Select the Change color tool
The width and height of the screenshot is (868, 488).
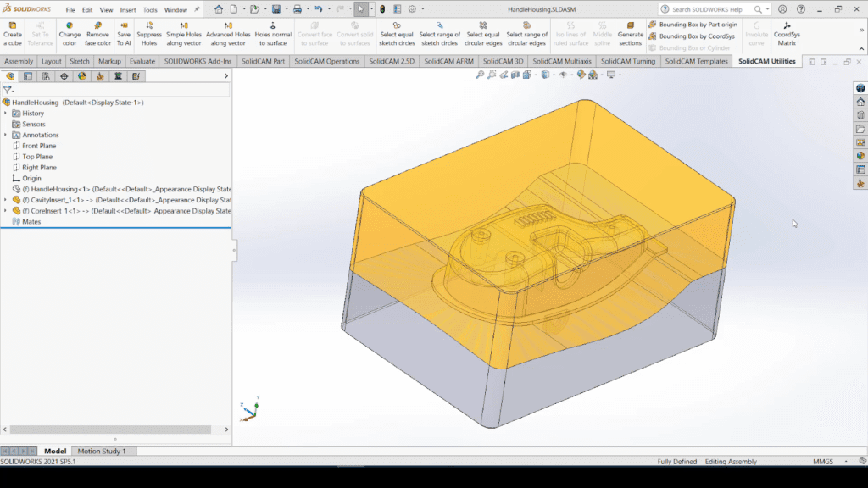pos(70,34)
